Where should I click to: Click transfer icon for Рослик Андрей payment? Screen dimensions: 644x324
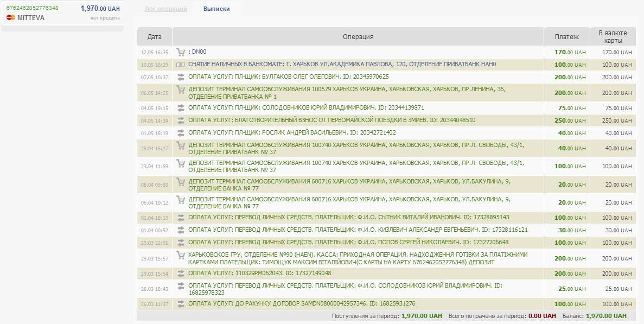pyautogui.click(x=181, y=133)
